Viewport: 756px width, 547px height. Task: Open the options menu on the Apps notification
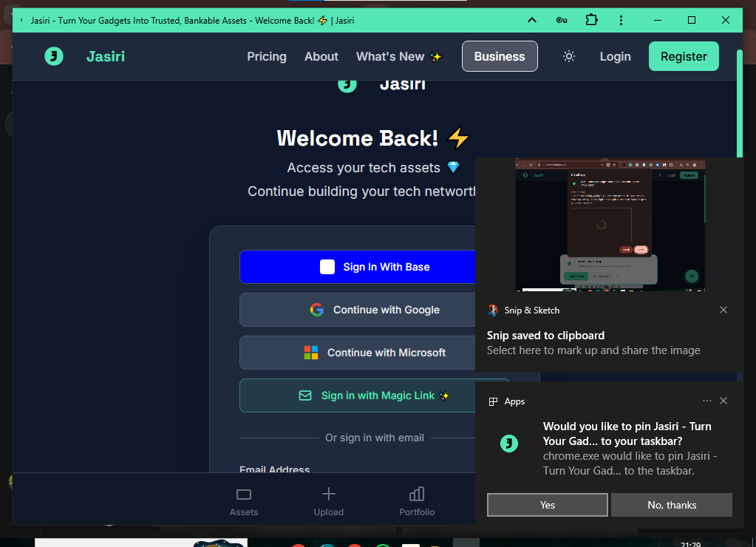[x=706, y=401]
